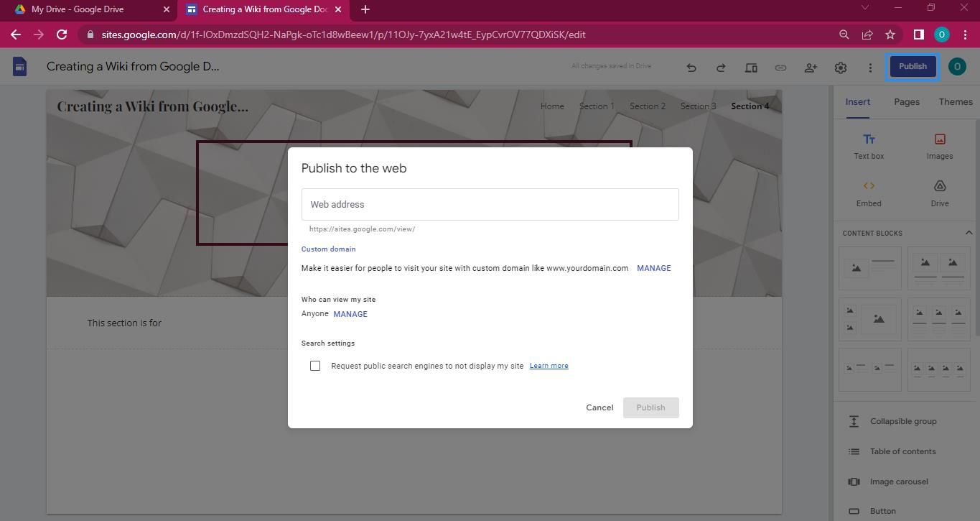Open the Learn more link
This screenshot has height=521, width=980.
(x=549, y=366)
